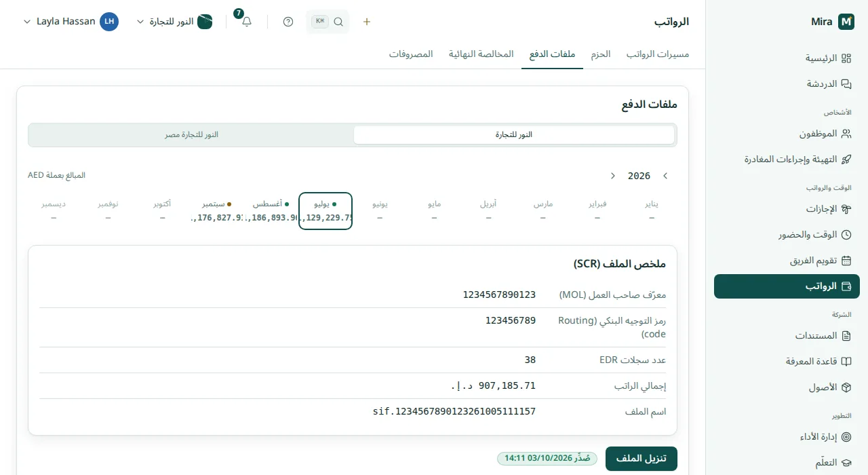Go to the next year after 2026
The height and width of the screenshot is (475, 868).
click(613, 176)
